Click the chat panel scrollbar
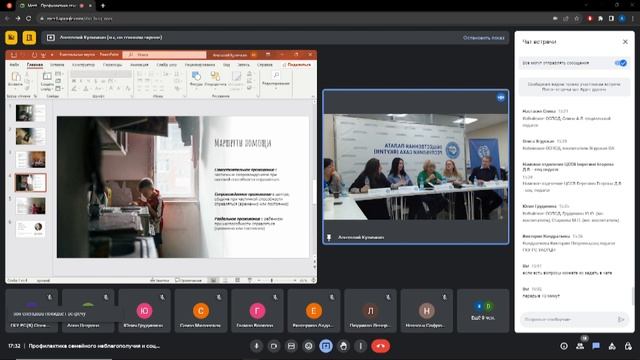Image resolution: width=640 pixels, height=360 pixels. click(633, 296)
